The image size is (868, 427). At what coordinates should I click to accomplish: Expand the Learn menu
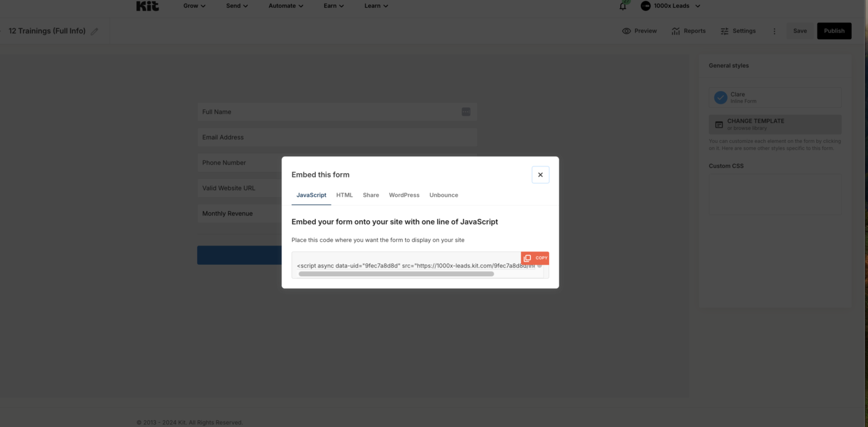[376, 6]
